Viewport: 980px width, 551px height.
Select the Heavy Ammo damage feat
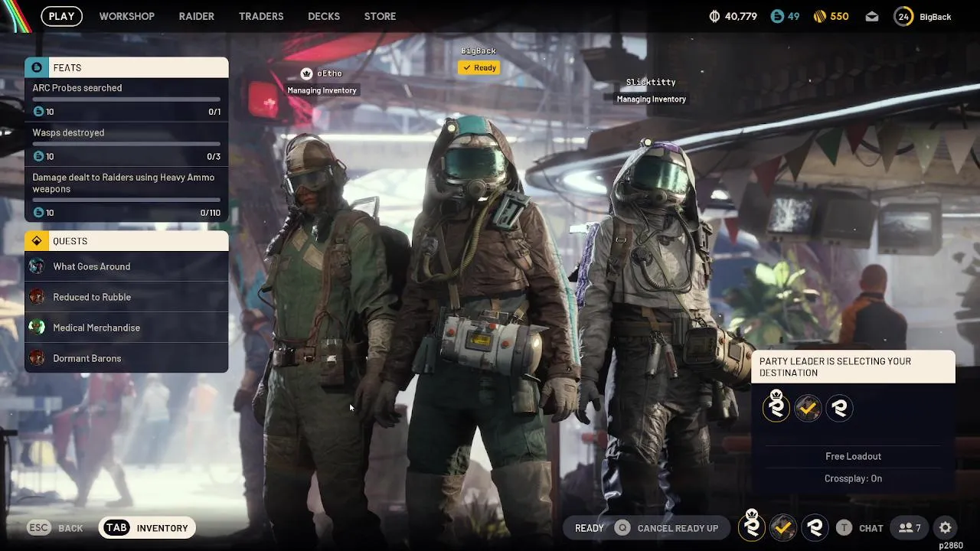tap(126, 194)
